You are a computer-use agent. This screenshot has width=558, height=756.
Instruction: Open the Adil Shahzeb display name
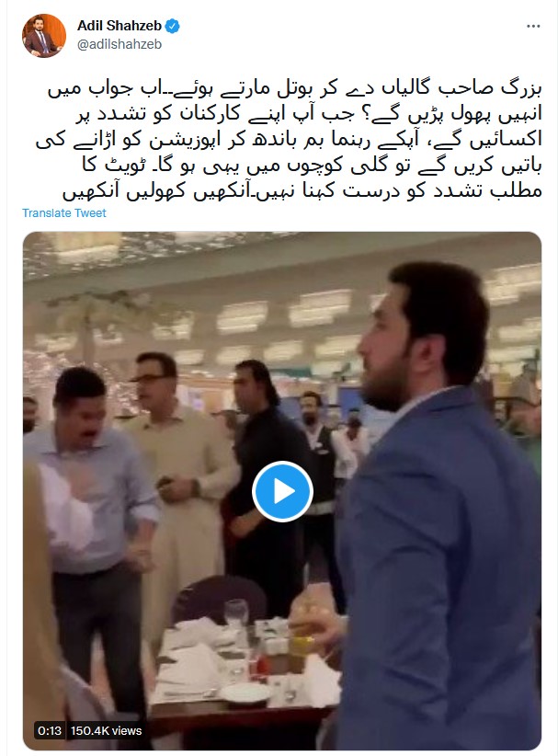[120, 26]
